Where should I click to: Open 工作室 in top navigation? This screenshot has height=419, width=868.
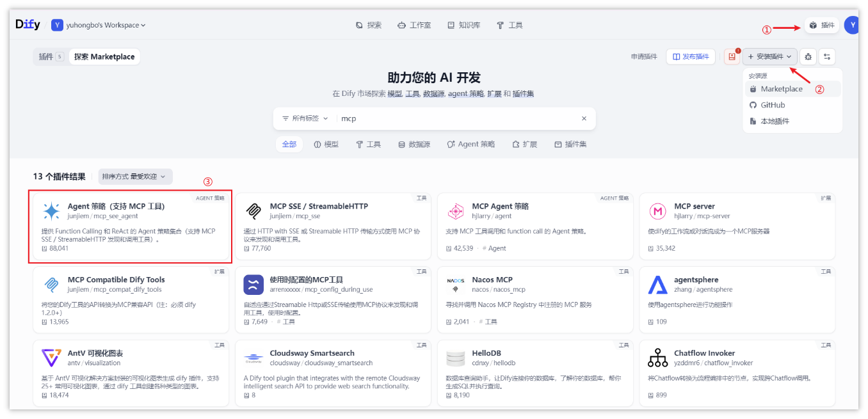[x=414, y=25]
